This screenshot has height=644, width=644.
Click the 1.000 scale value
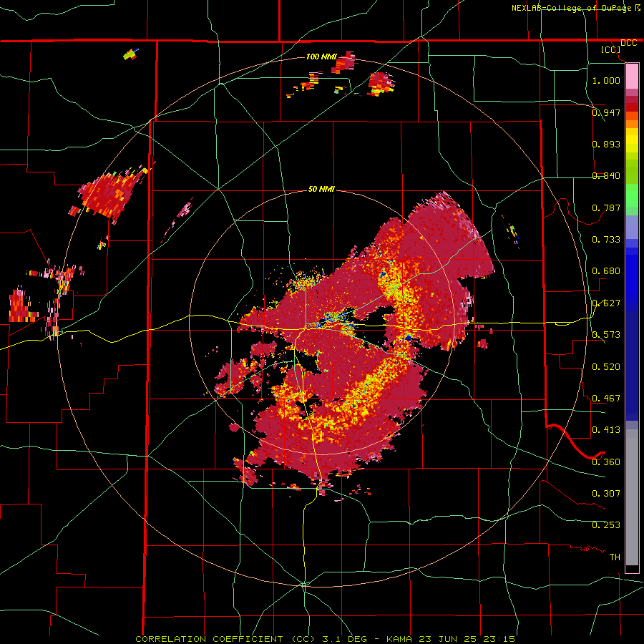[x=606, y=80]
